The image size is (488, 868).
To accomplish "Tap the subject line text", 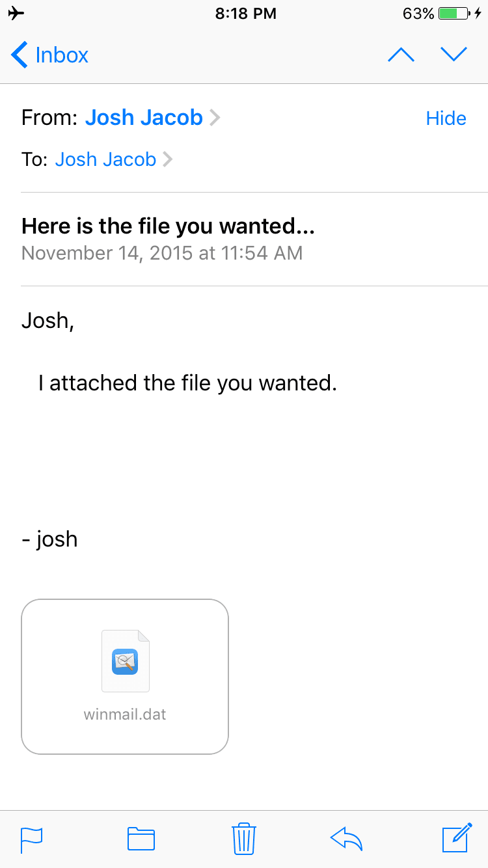I will (x=168, y=226).
